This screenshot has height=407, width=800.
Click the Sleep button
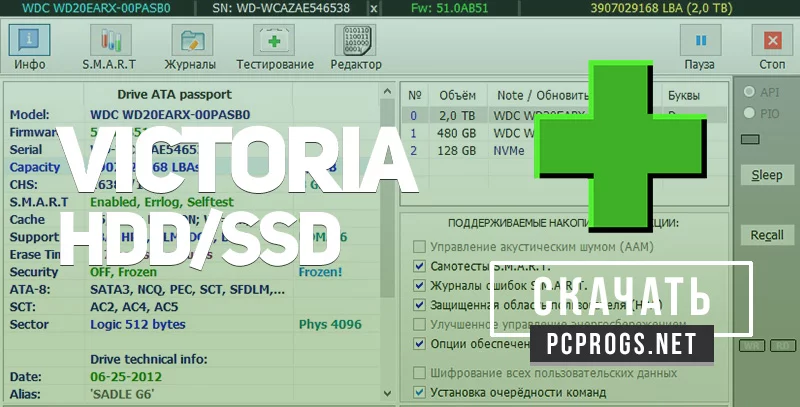coord(767,175)
